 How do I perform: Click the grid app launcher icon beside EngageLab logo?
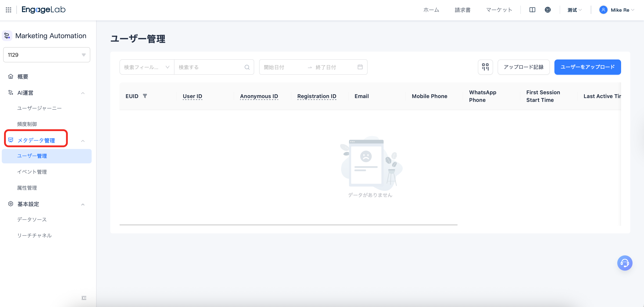(x=8, y=10)
